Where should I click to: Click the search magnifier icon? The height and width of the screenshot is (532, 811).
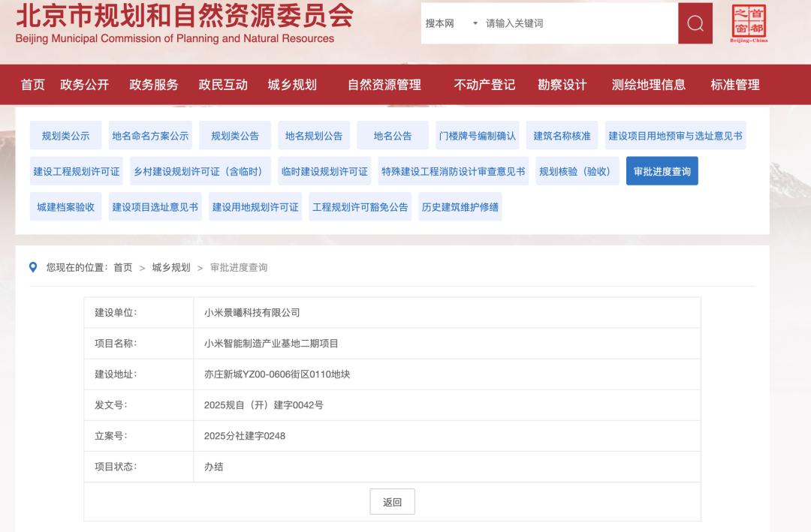(694, 23)
